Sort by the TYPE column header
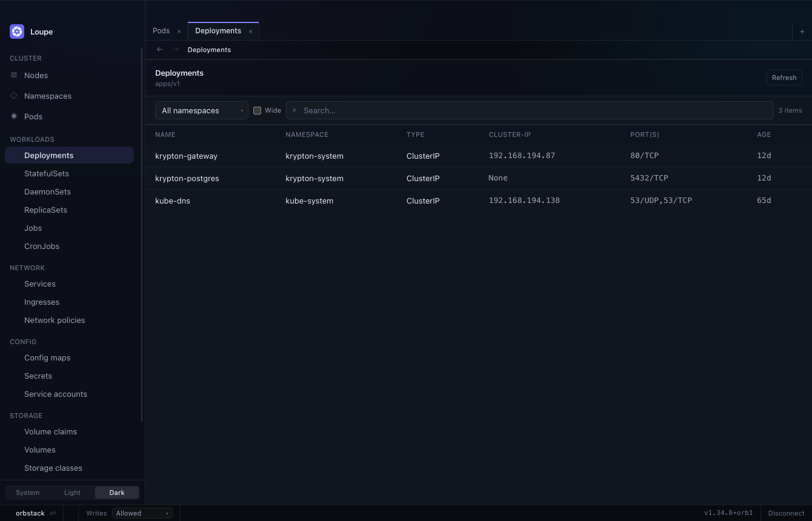812x521 pixels. click(415, 134)
